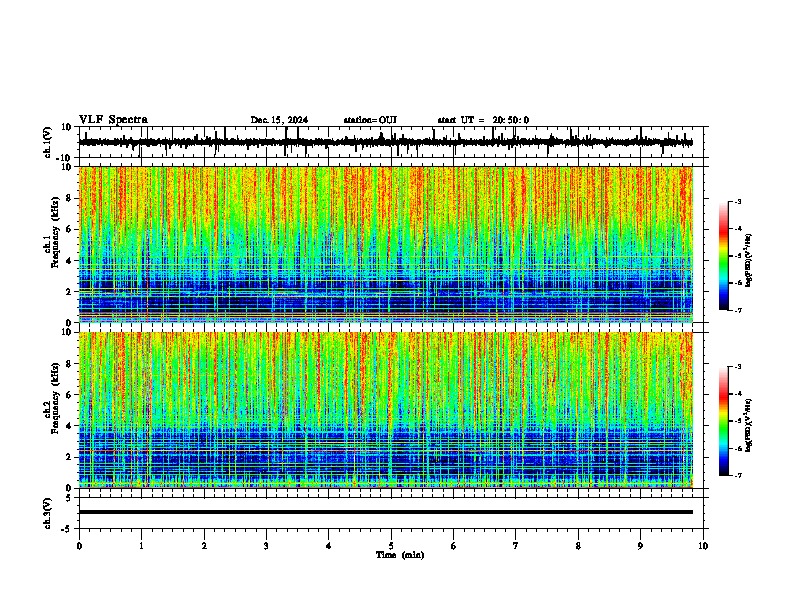Click the "9" tick on the Time axis
This screenshot has height=612, width=792.
click(x=640, y=546)
